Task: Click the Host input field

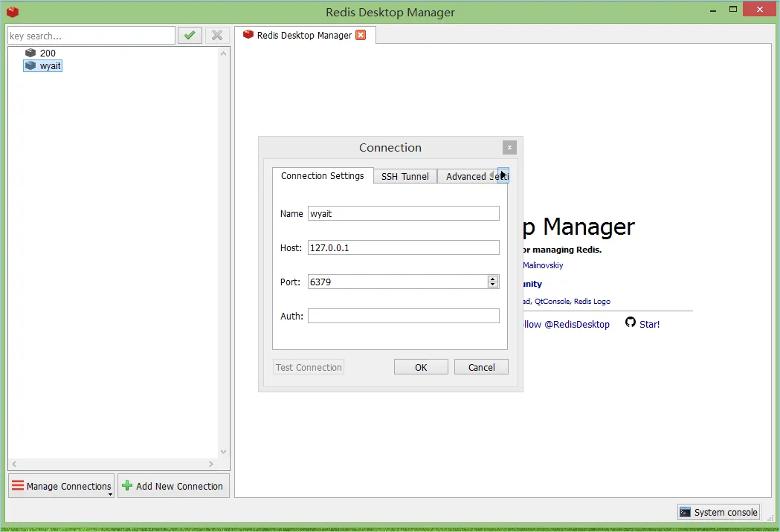Action: [404, 247]
